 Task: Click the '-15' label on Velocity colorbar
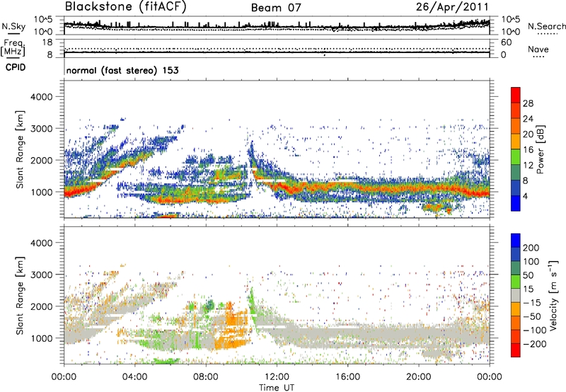[532, 303]
